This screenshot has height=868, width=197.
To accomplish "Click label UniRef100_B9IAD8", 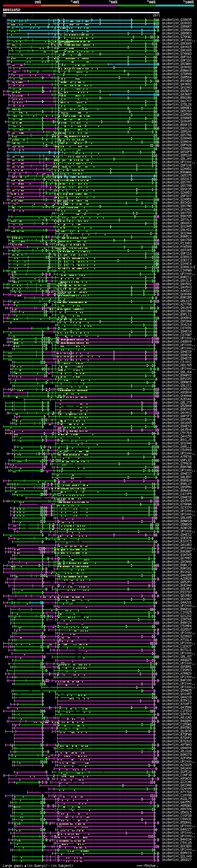I will point(177,81).
